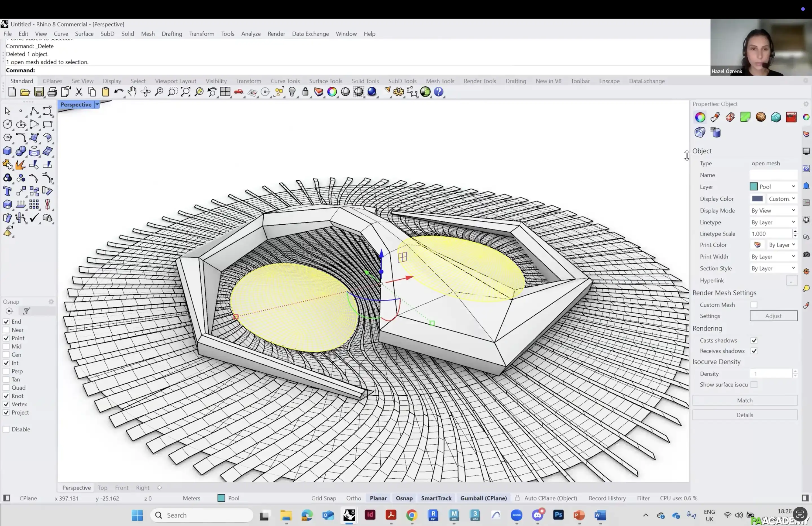Click the Pool layer color swatch in properties
Viewport: 812px width, 526px height.
(754, 187)
